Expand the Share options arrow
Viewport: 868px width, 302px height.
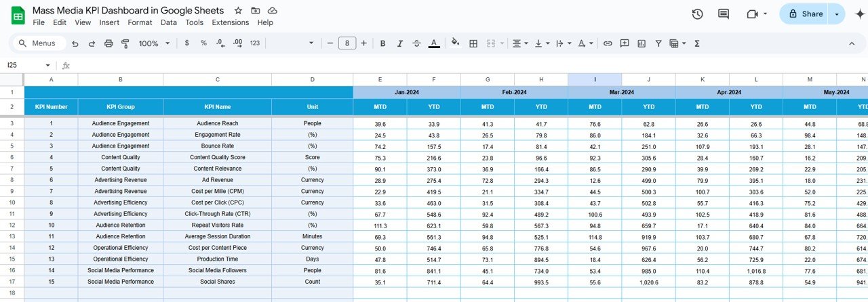[x=837, y=14]
